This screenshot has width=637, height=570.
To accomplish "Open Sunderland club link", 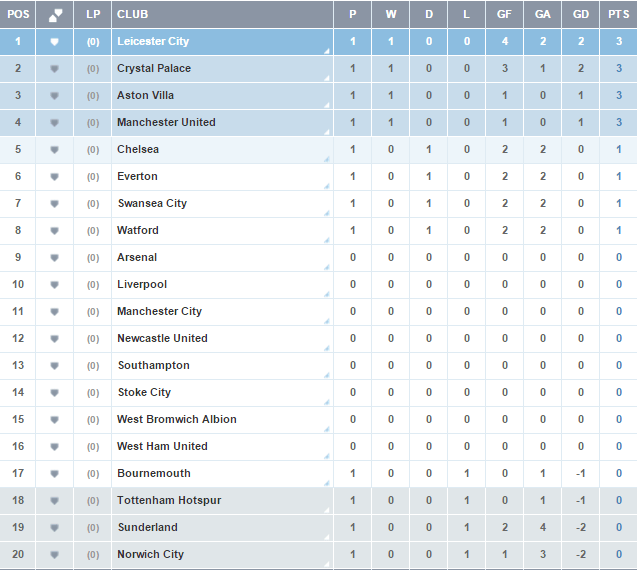I will click(147, 527).
